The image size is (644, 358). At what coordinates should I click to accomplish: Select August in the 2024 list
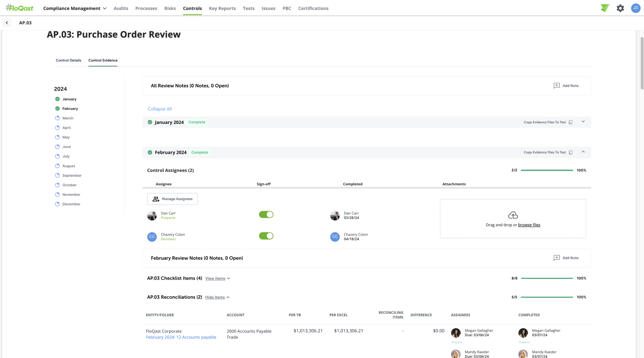68,166
